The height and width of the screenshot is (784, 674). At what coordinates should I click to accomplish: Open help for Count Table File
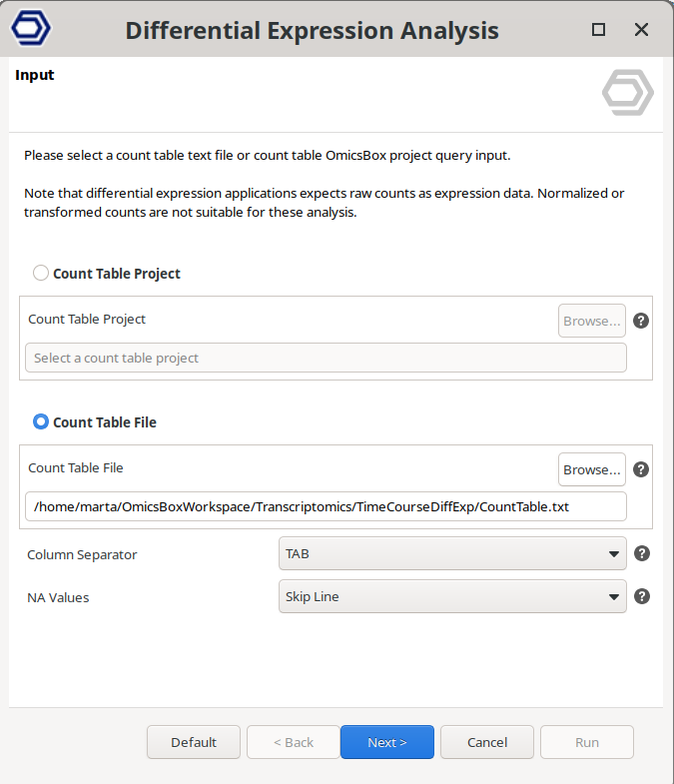point(642,469)
